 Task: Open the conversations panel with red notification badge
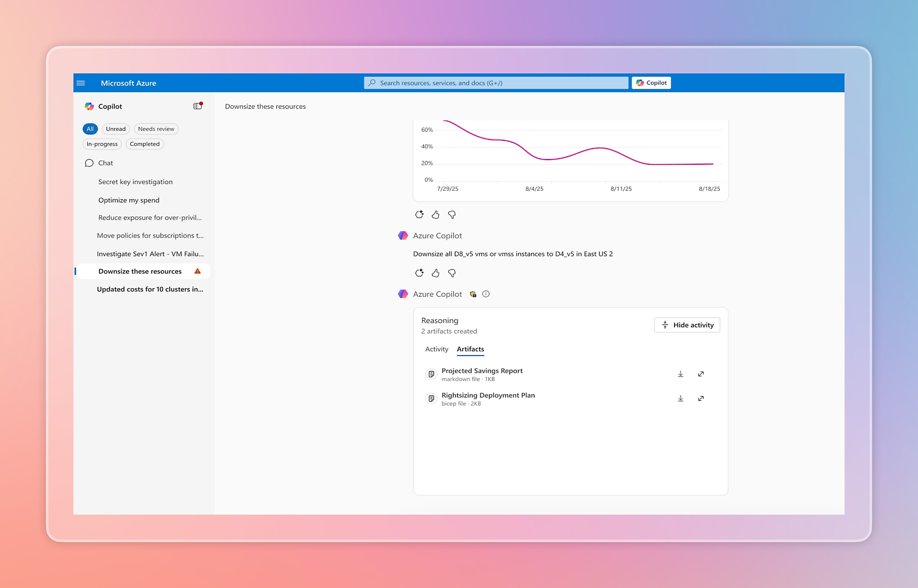197,105
